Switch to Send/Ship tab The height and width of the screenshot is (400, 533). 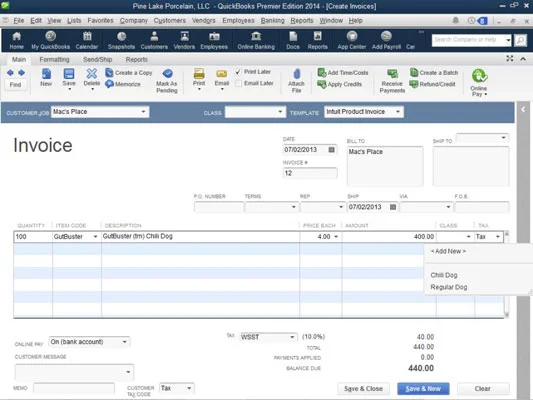pyautogui.click(x=98, y=59)
